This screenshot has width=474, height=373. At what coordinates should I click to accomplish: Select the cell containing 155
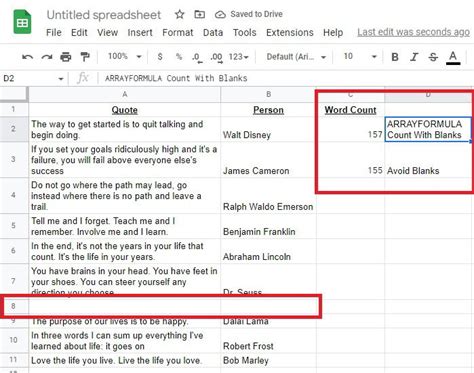(x=350, y=160)
